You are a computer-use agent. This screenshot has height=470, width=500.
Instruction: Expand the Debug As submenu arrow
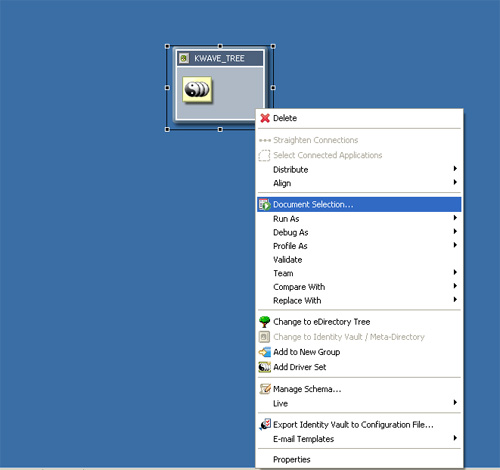click(455, 231)
